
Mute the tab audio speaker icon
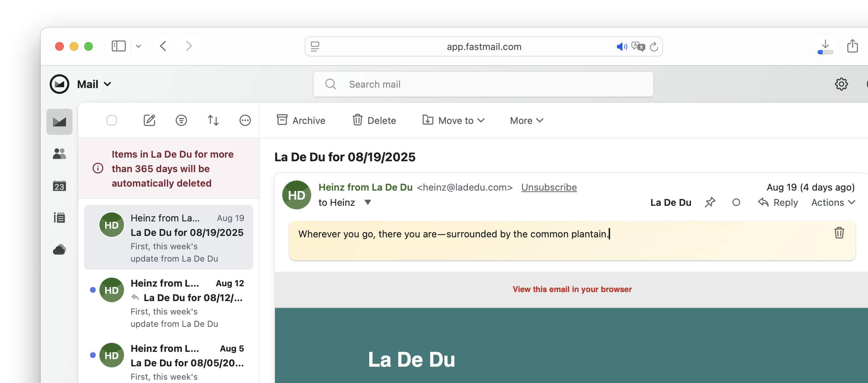click(622, 46)
